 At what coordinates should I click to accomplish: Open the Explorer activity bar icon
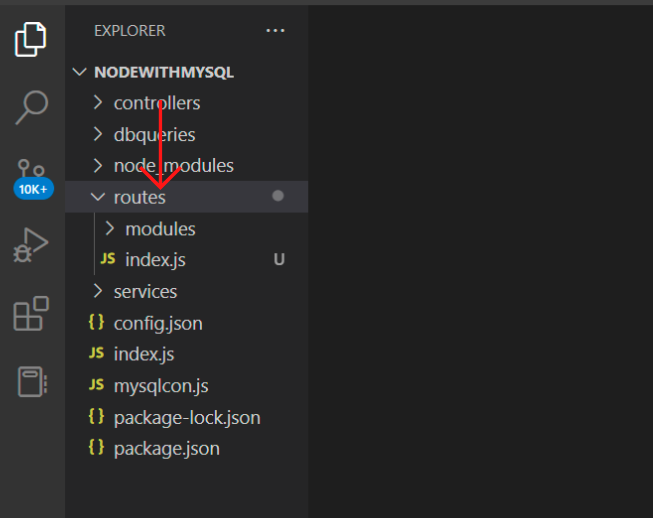coord(32,39)
